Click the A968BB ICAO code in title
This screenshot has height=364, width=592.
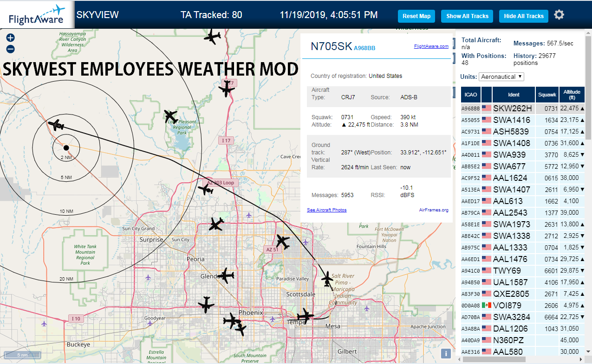(364, 48)
